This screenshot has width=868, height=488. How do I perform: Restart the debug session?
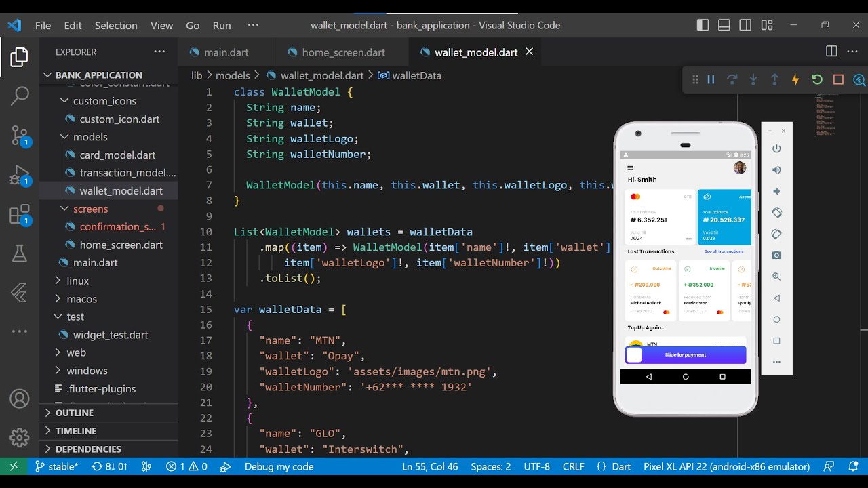point(817,79)
